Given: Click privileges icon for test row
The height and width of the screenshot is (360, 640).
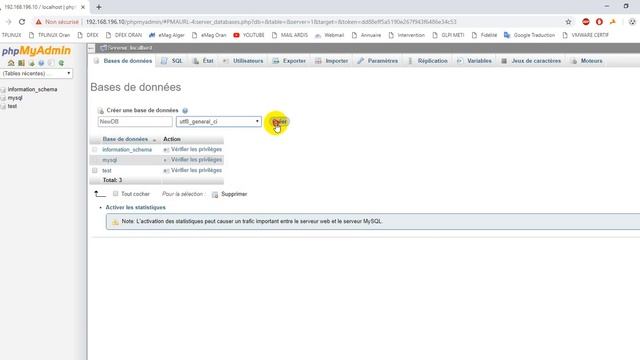Looking at the screenshot, I should click(x=166, y=171).
